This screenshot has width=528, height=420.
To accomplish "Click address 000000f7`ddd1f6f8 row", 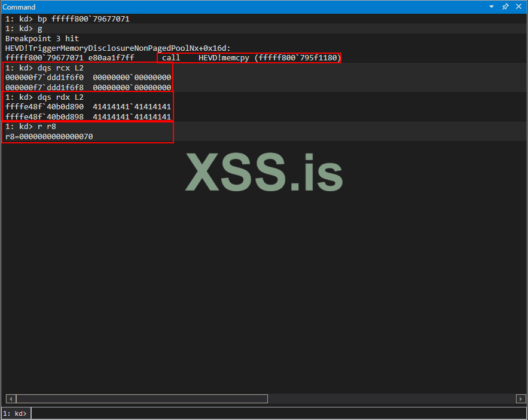I will pyautogui.click(x=88, y=87).
